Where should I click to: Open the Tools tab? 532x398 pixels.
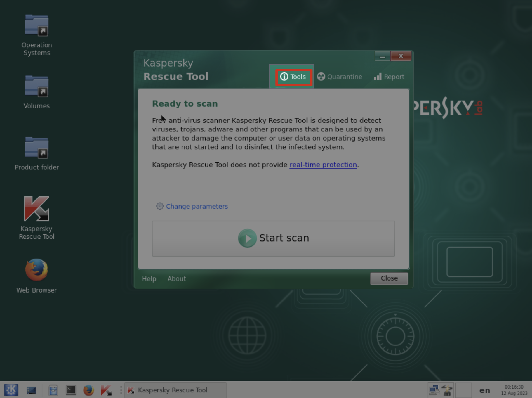coord(293,77)
